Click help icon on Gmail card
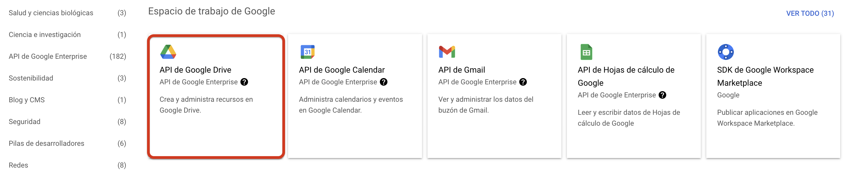868x173 pixels. click(523, 82)
